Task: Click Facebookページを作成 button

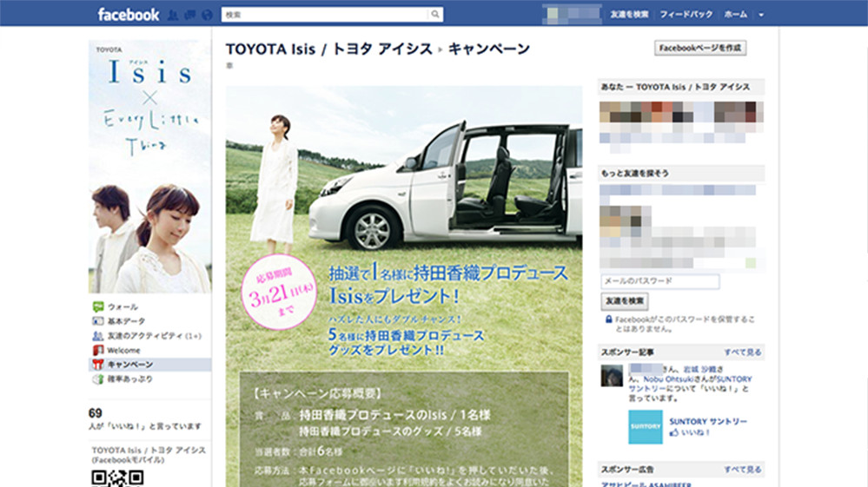Action: (x=700, y=48)
